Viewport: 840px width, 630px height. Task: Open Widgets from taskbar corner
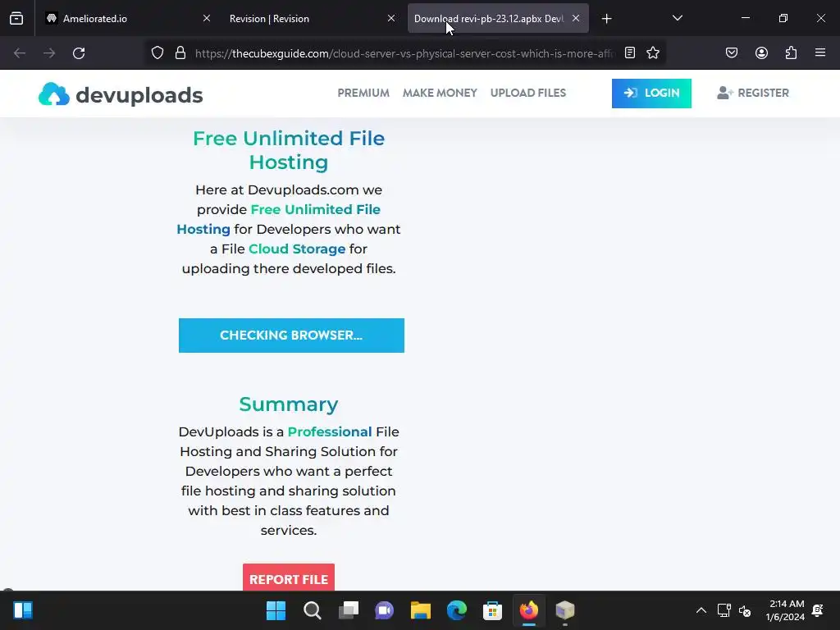pyautogui.click(x=23, y=610)
